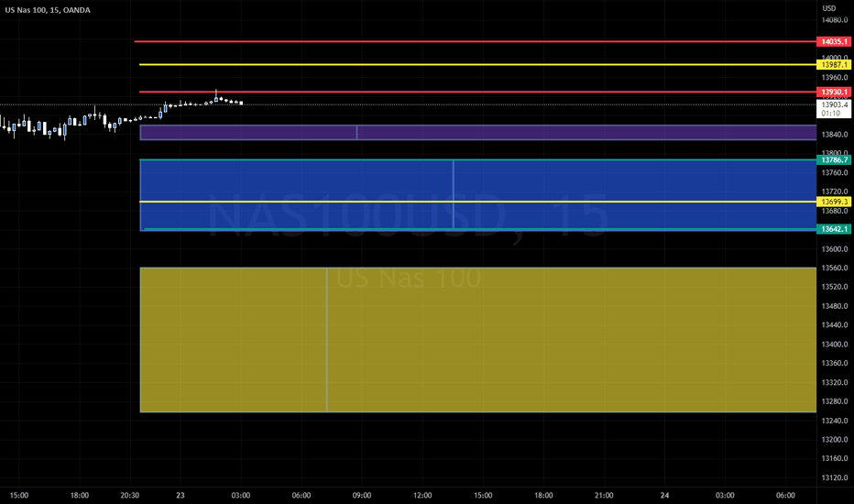Click the 23 date label on time axis
The height and width of the screenshot is (504, 854).
click(181, 495)
